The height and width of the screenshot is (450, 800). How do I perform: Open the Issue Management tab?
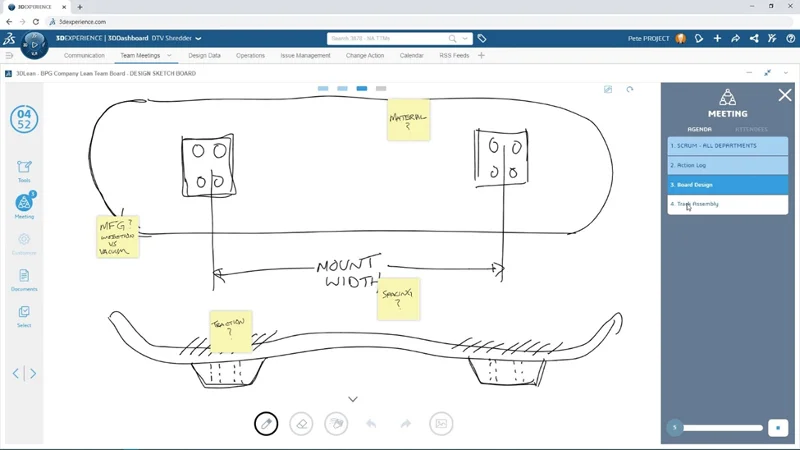(305, 56)
